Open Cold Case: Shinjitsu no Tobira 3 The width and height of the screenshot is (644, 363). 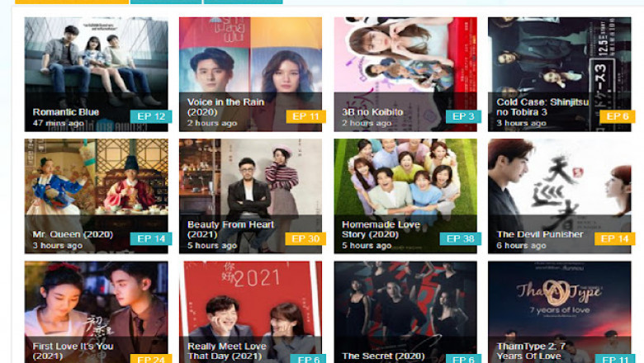[542, 107]
